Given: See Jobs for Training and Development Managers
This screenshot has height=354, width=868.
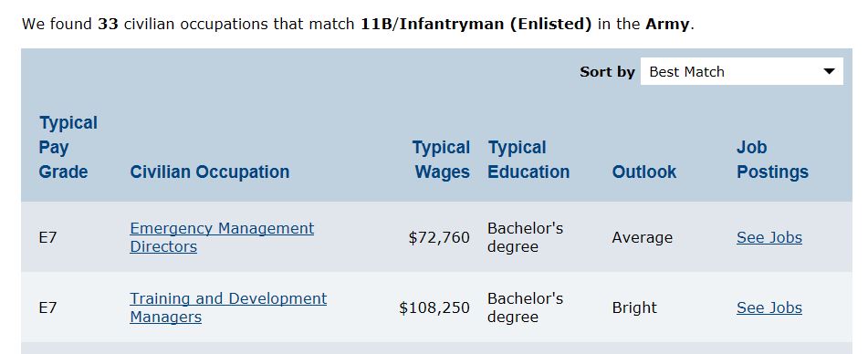Looking at the screenshot, I should [769, 307].
